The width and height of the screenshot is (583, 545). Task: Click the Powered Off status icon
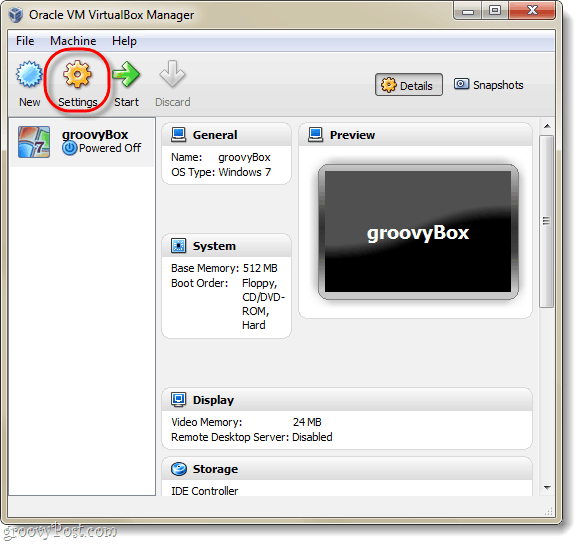69,148
